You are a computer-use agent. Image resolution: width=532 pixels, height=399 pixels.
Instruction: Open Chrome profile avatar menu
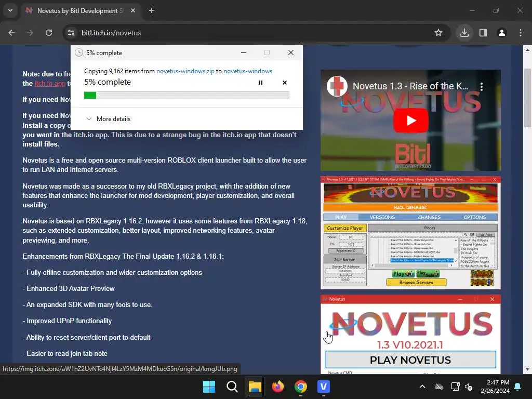502,33
